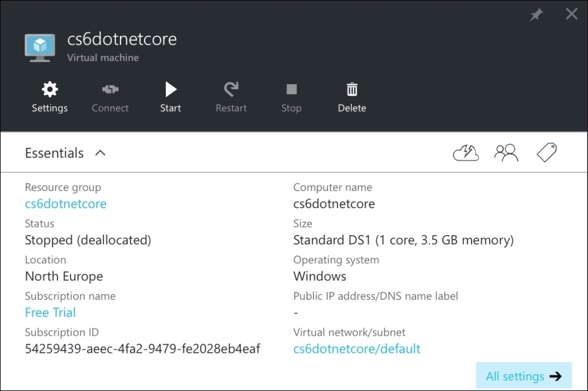Delete the VM using the trash icon
The width and height of the screenshot is (588, 391).
[352, 89]
